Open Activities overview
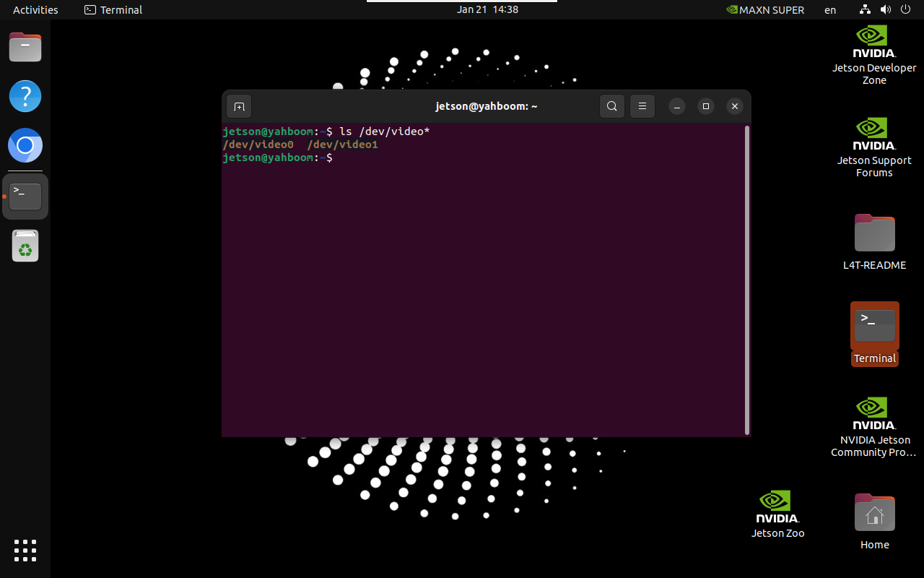Image resolution: width=924 pixels, height=578 pixels. 35,9
